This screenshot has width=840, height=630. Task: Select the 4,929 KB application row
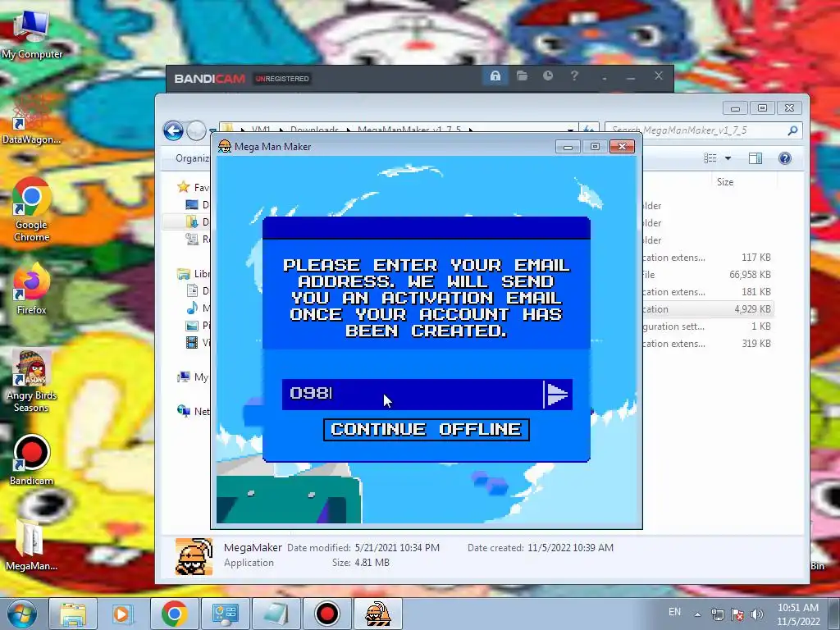(707, 309)
